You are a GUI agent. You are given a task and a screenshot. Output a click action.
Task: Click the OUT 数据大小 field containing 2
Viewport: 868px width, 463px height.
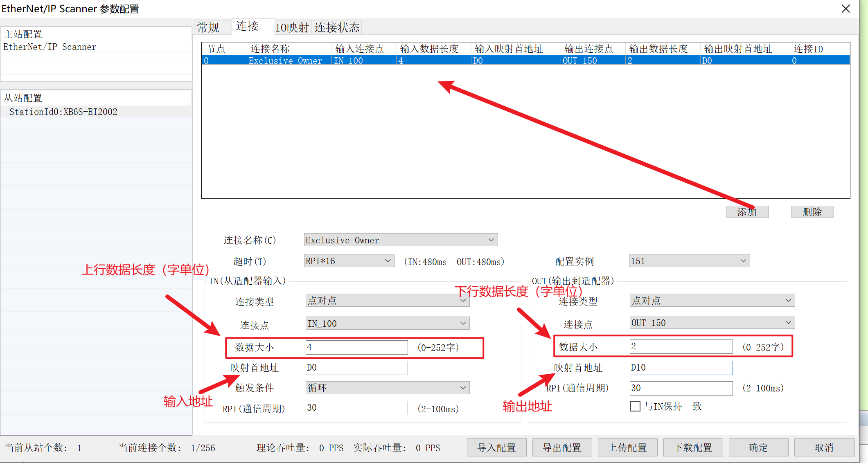(681, 346)
